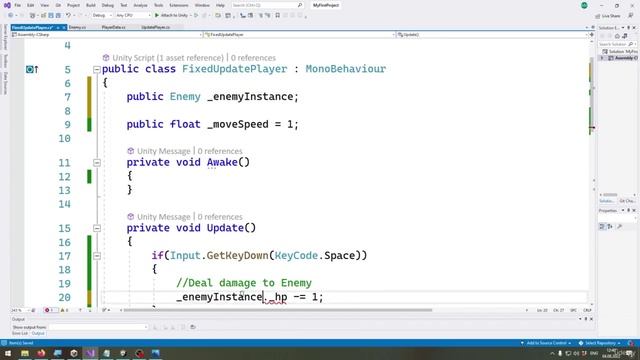Switch to the Error List tab
The image size is (640, 360).
pyautogui.click(x=20, y=333)
